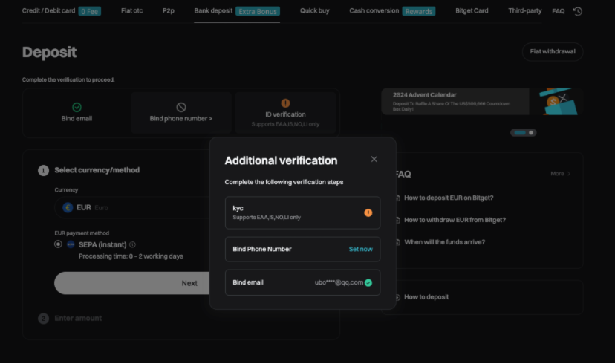Screen dimensions: 615x364
Task: Click the orange kyc warning icon
Action: point(368,212)
